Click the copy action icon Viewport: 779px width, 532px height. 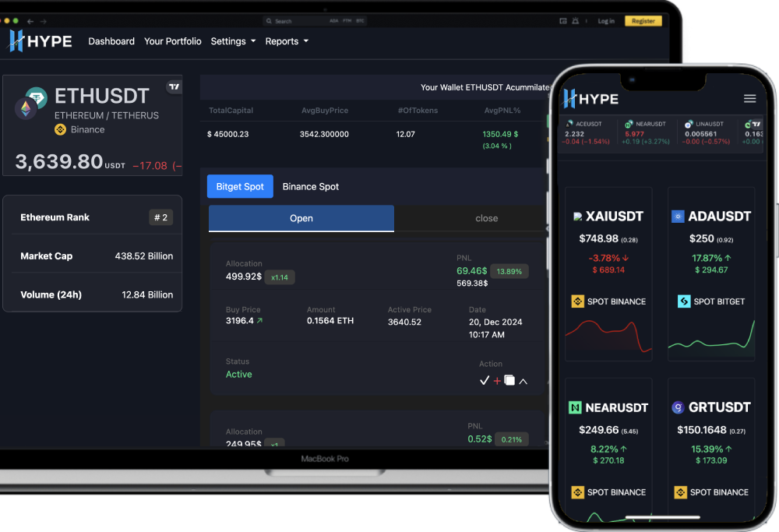(509, 380)
